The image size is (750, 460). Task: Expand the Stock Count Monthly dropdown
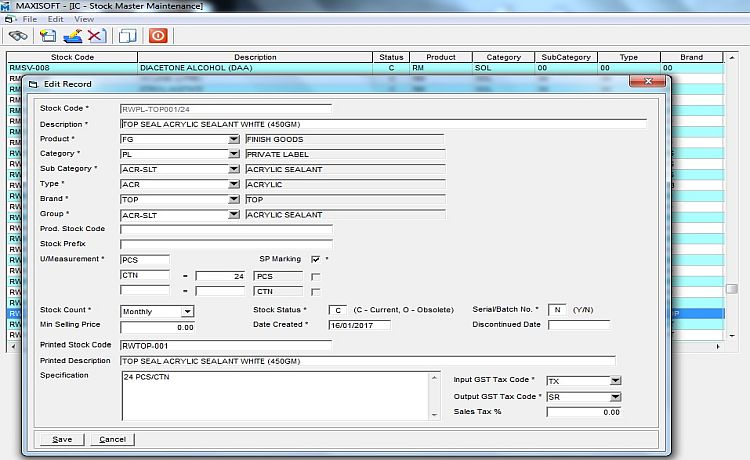(x=187, y=312)
